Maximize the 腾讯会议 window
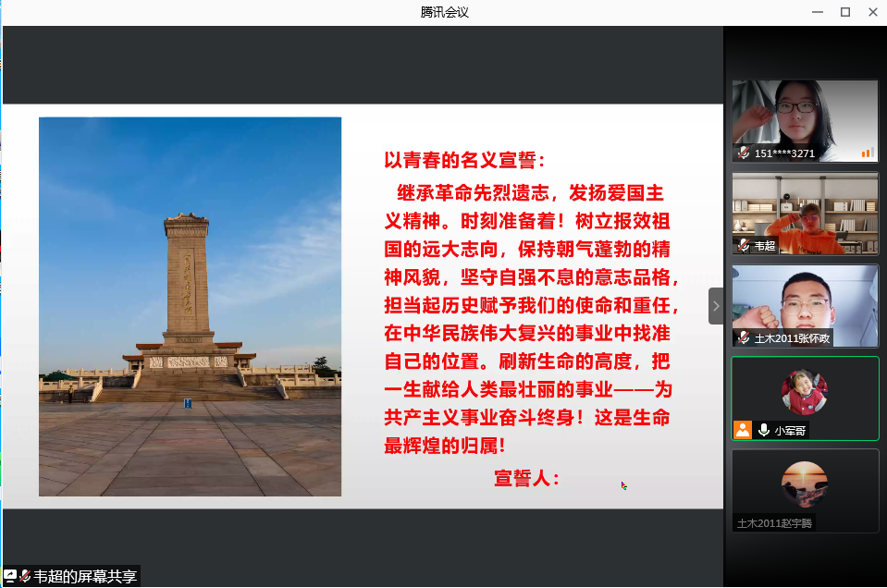This screenshot has height=588, width=887. coord(844,12)
